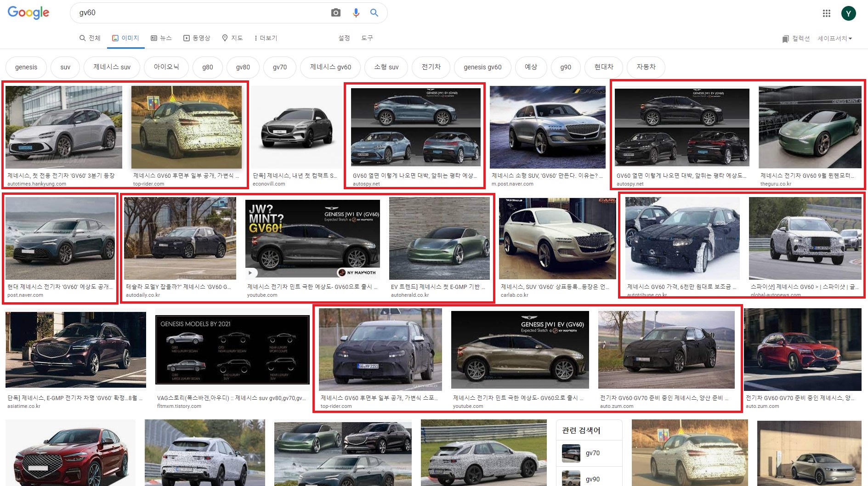Switch to the 뉴스 tab
Screen dimensions: 868x486
click(x=161, y=38)
